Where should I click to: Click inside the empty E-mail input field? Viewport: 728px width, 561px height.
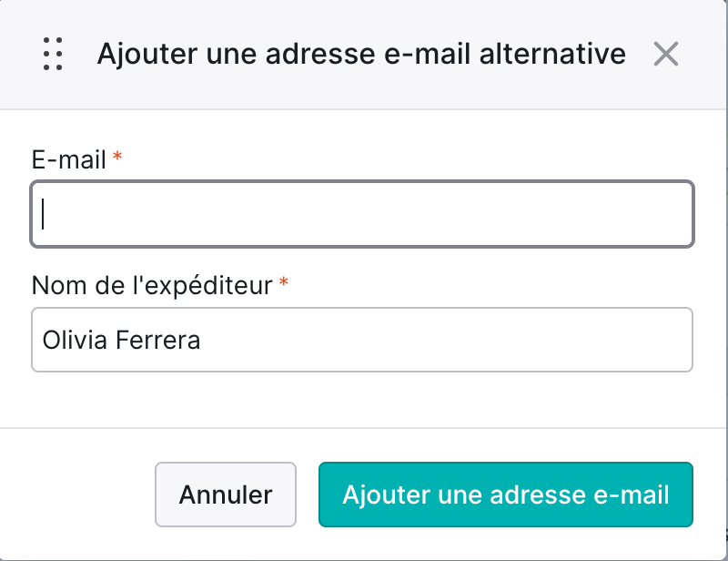(x=362, y=214)
